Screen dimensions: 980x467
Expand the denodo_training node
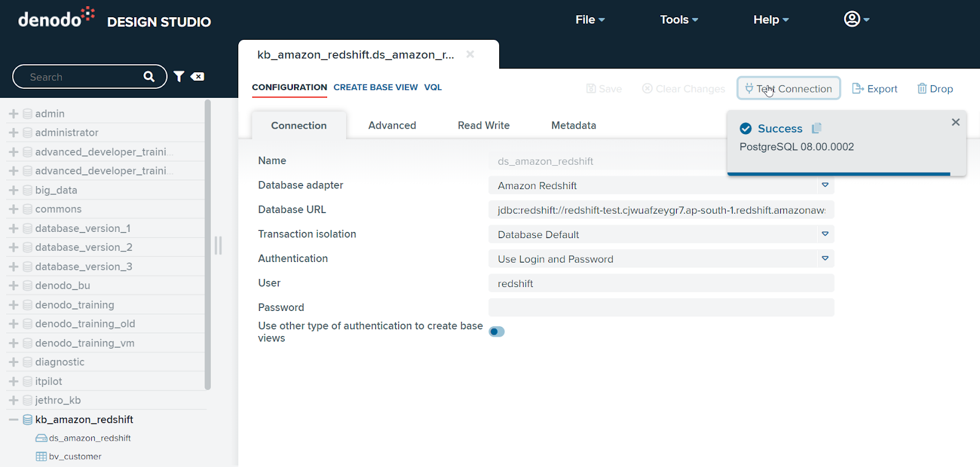13,305
